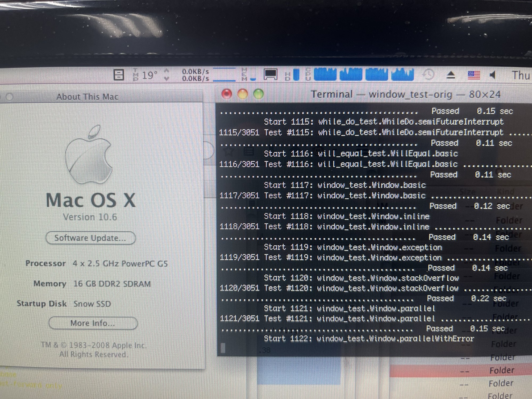Click the Test #1116 will_equal_test line
The height and width of the screenshot is (399, 532).
(x=375, y=164)
